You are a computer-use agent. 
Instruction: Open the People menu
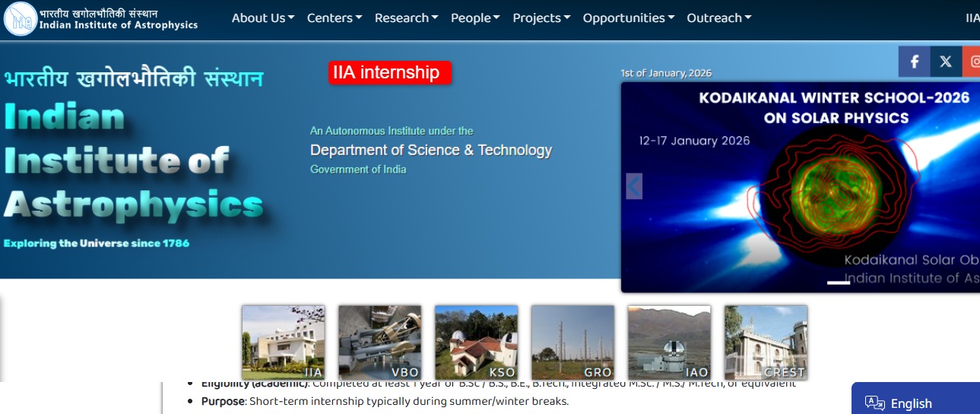[x=475, y=18]
